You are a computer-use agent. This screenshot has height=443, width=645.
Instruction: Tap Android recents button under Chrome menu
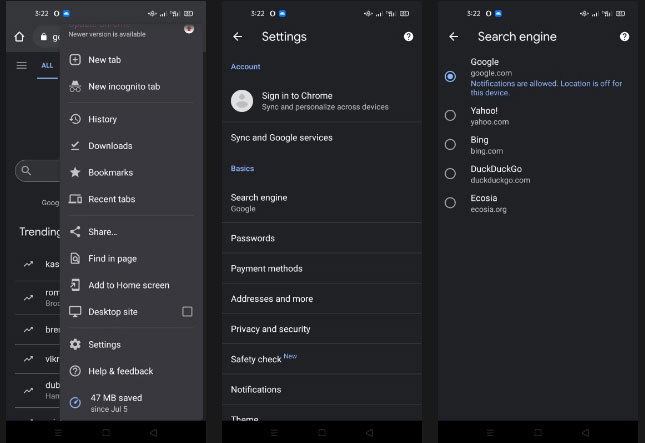(58, 432)
